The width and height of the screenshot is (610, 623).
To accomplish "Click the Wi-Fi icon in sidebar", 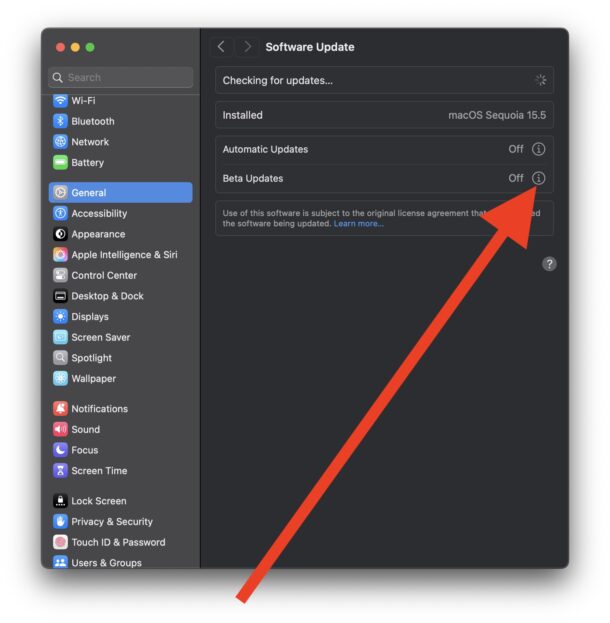I will point(61,101).
